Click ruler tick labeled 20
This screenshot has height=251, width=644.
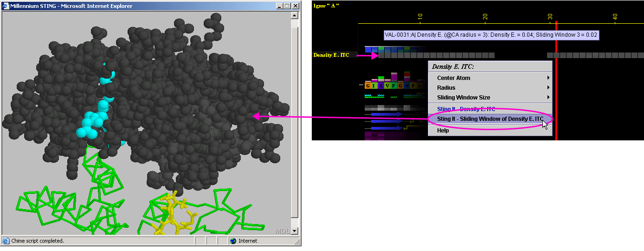pos(485,17)
